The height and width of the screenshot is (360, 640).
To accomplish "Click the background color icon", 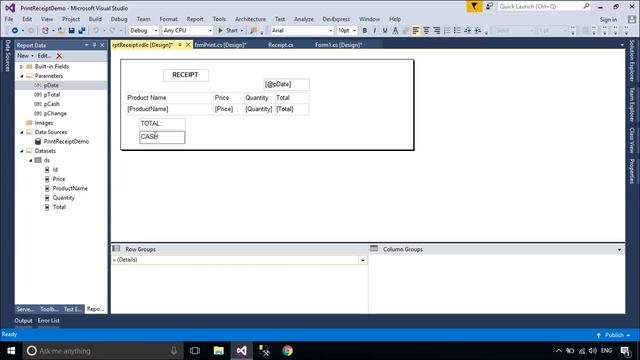I will pyautogui.click(x=405, y=31).
